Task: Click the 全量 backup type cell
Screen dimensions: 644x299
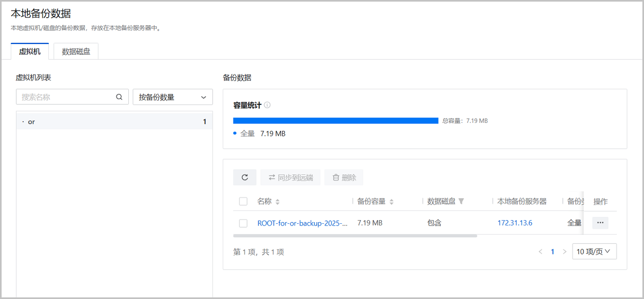Action: (x=574, y=223)
